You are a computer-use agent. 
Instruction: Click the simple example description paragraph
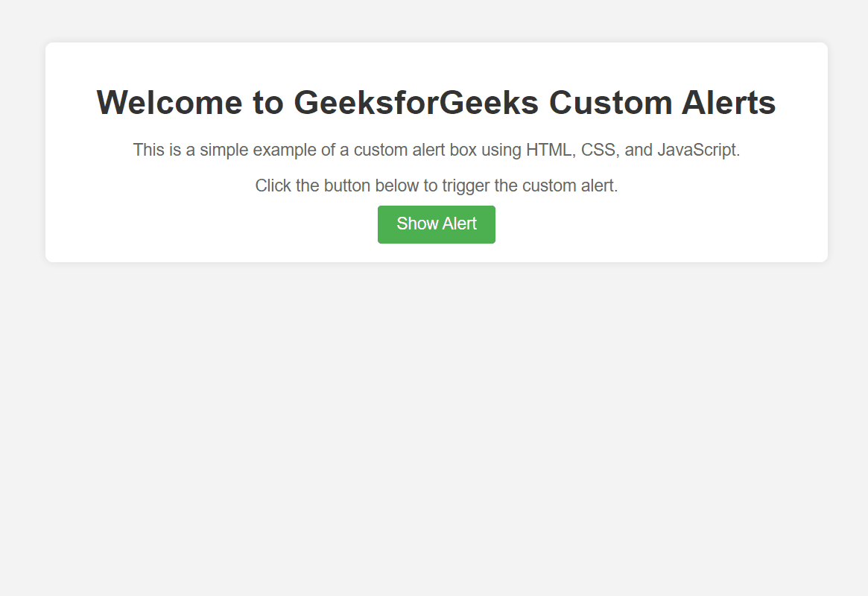pyautogui.click(x=436, y=150)
